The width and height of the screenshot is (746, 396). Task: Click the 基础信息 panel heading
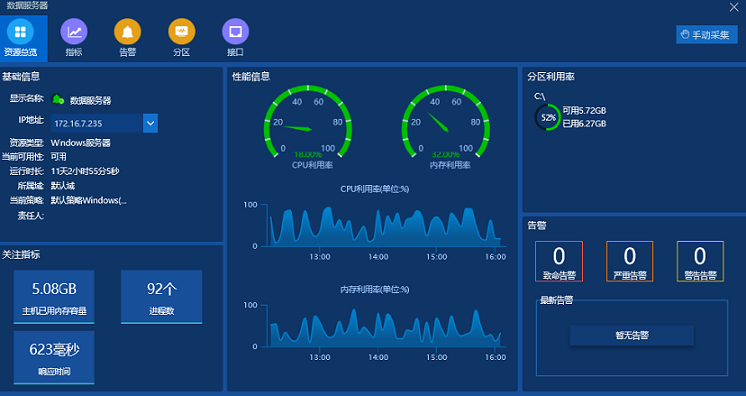pyautogui.click(x=21, y=76)
